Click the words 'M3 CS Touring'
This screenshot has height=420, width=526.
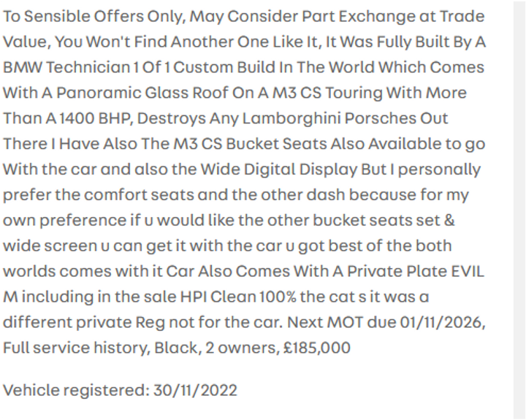[x=327, y=93]
